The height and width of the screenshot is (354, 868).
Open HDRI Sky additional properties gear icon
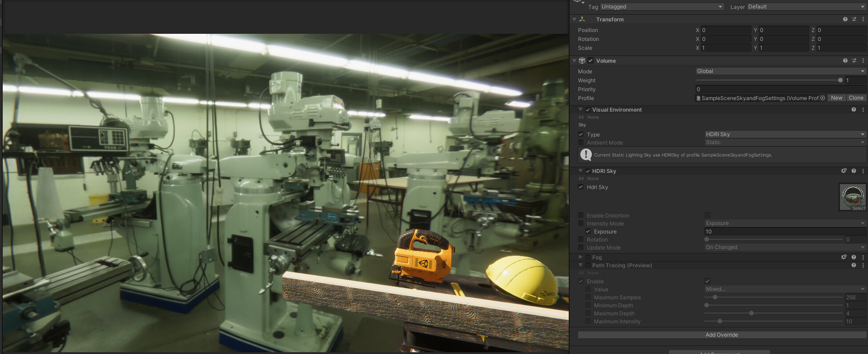click(844, 171)
